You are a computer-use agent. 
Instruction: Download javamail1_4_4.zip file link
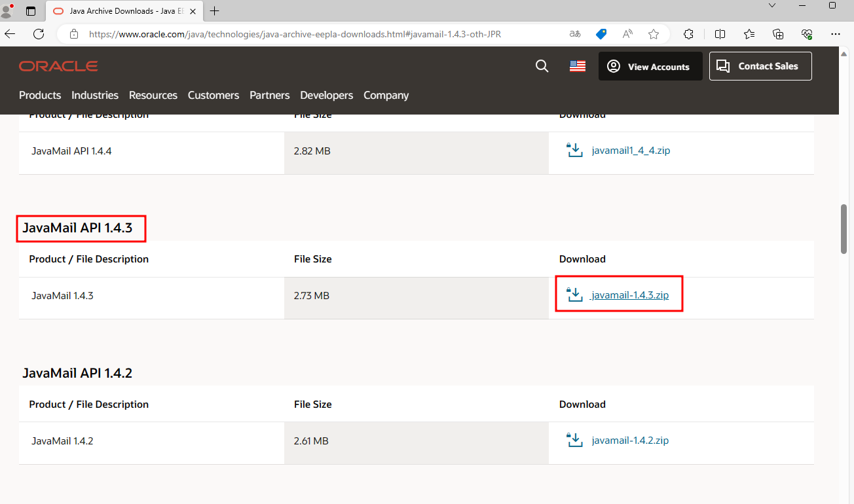pos(631,151)
